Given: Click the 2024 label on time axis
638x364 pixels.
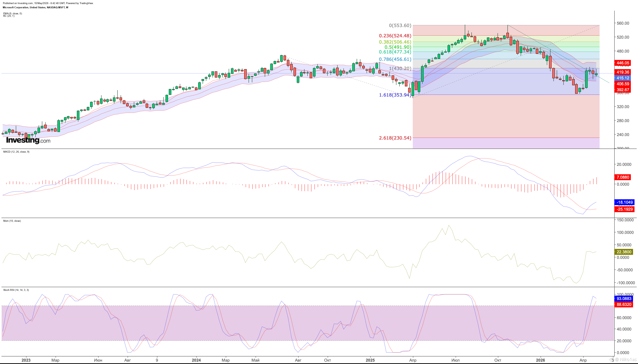Looking at the screenshot, I should click(196, 360).
